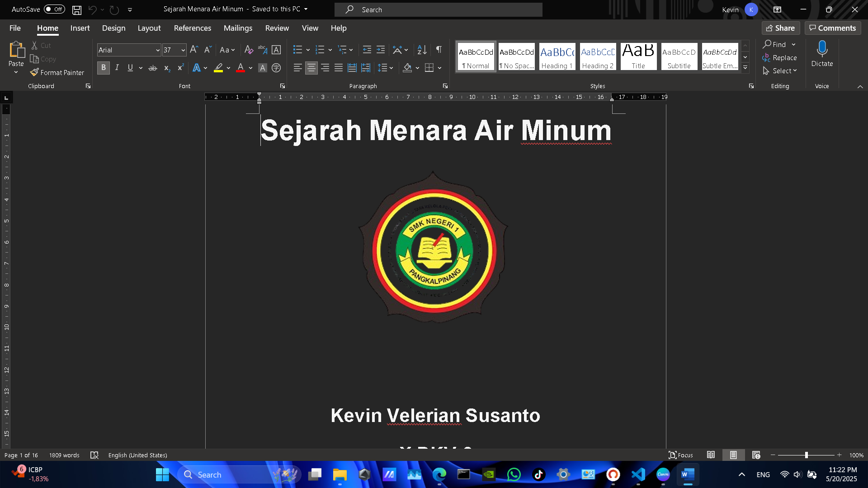
Task: Open Word app in Windows taskbar
Action: pyautogui.click(x=688, y=474)
